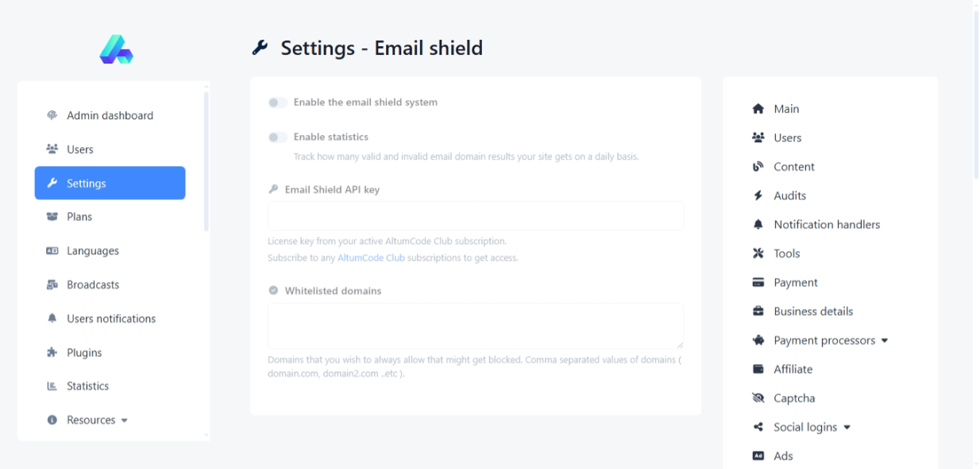Open the Languages menu item
The image size is (980, 469).
point(92,250)
